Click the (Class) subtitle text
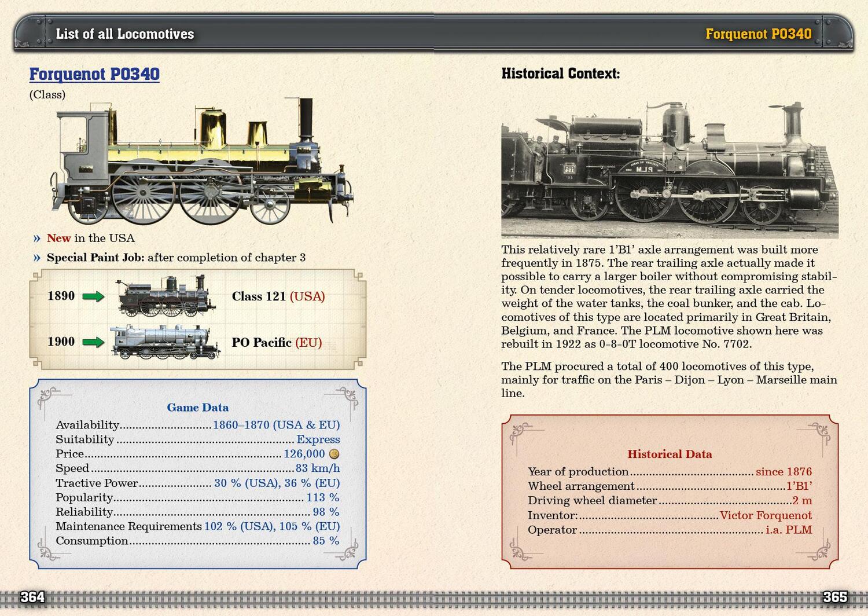 [x=47, y=94]
